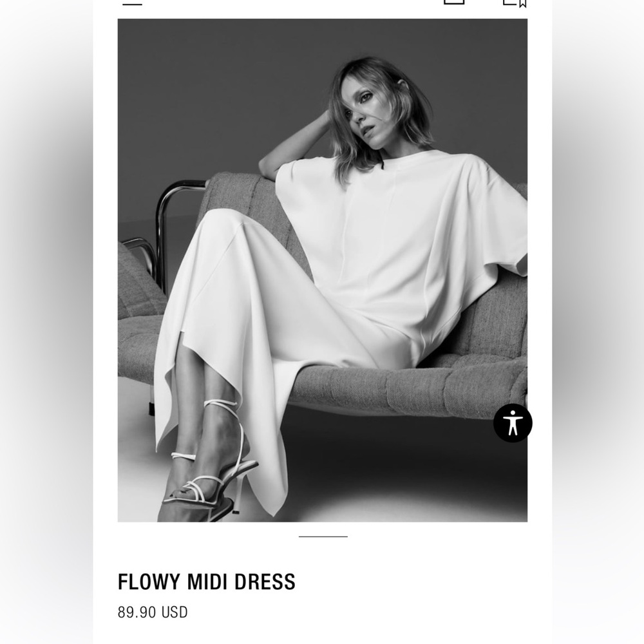Tap the model's ankle strap in photo
The height and width of the screenshot is (644, 644).
(x=220, y=403)
